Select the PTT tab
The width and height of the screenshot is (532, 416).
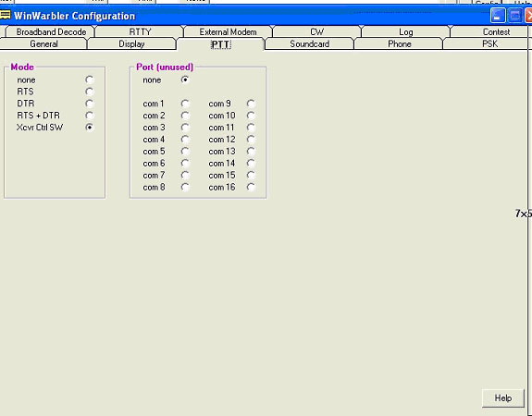[x=221, y=44]
